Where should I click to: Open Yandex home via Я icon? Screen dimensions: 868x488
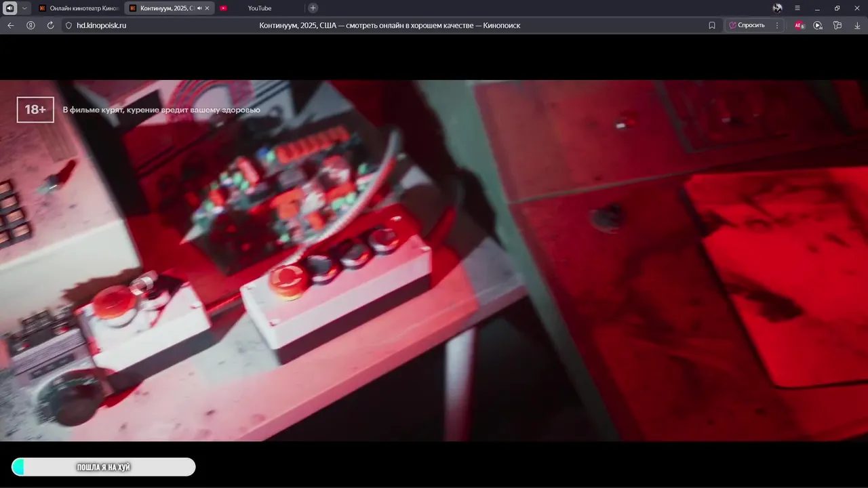pos(31,25)
